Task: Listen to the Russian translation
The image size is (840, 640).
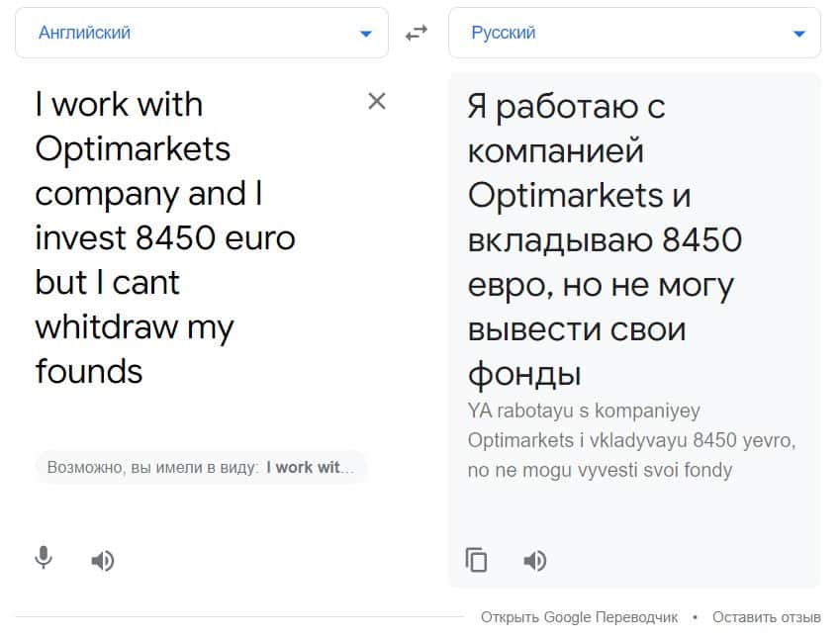Action: [x=535, y=561]
